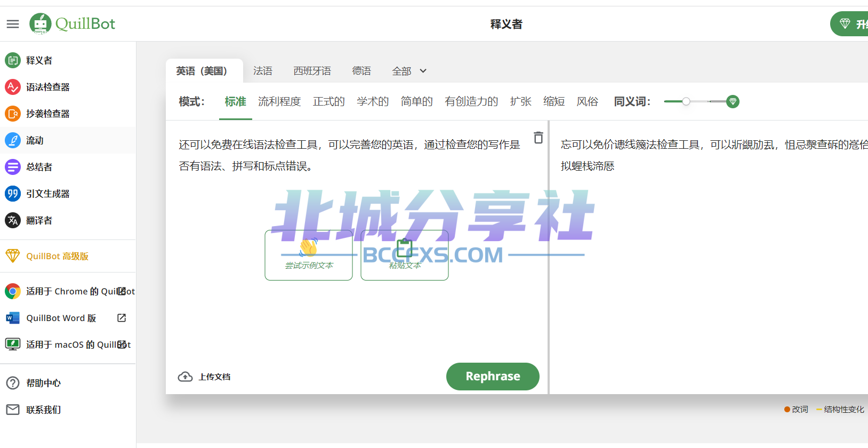Click the paraphrased output text
The width and height of the screenshot is (868, 448).
(x=714, y=155)
